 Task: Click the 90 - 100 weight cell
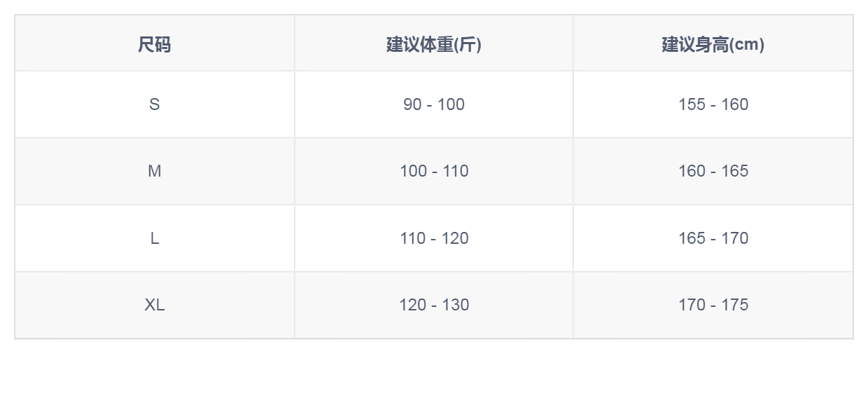pyautogui.click(x=434, y=104)
